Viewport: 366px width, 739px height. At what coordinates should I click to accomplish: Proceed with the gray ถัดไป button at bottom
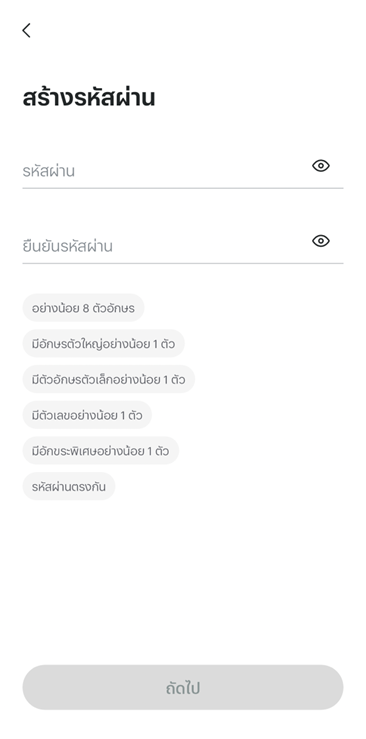[183, 687]
